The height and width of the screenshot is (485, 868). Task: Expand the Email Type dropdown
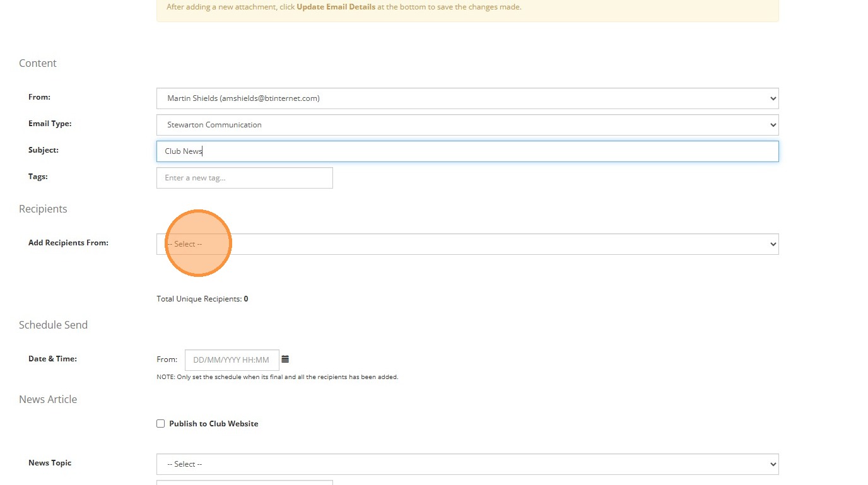tap(467, 125)
